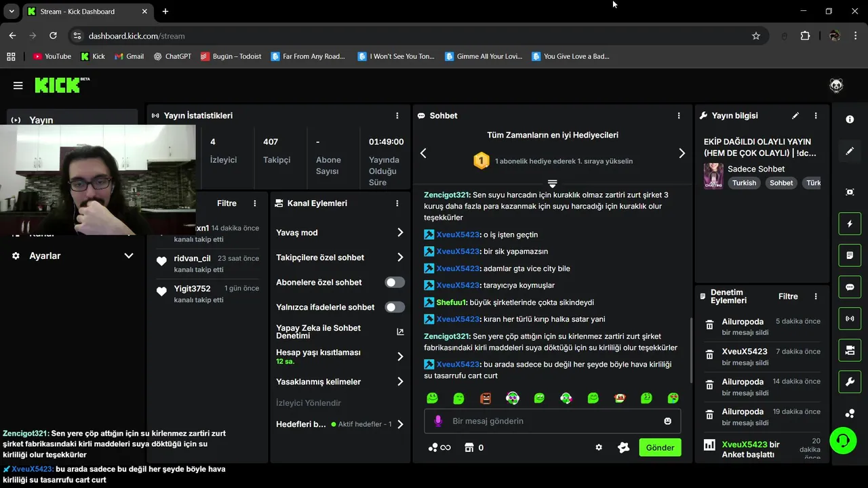Click Filtre in the Denetim Eylemleri panel
Image resolution: width=868 pixels, height=488 pixels.
coord(788,296)
